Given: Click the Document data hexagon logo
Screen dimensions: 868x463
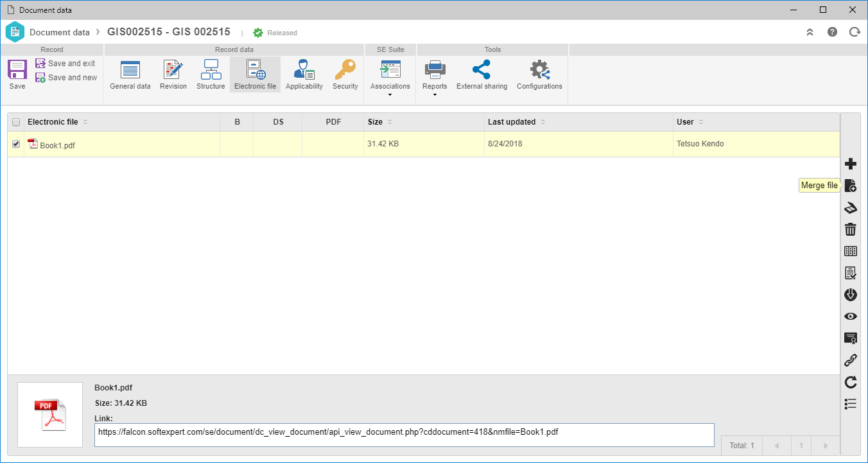Looking at the screenshot, I should pos(15,32).
